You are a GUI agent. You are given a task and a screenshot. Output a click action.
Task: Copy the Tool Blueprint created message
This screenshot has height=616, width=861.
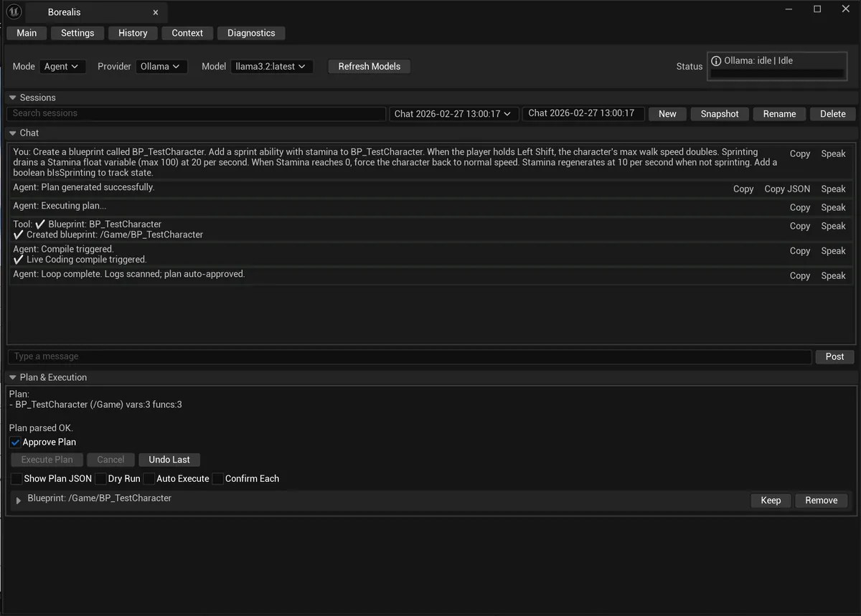click(x=800, y=226)
